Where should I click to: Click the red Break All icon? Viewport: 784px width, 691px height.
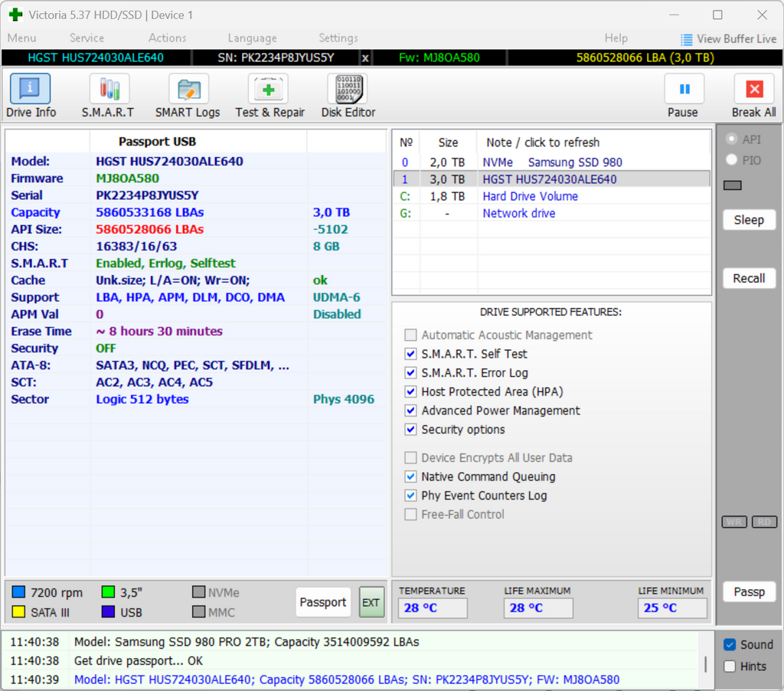click(x=754, y=89)
